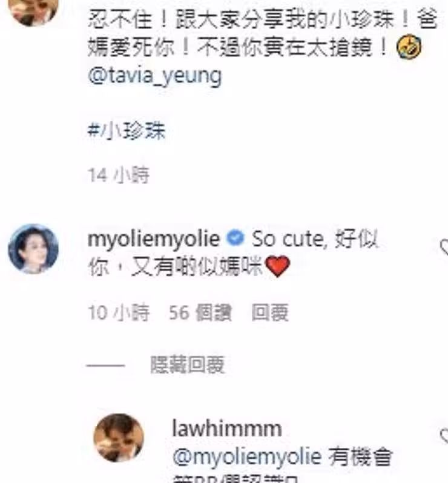Open the @tavia_yeung mention link
448x483 pixels.
click(154, 76)
